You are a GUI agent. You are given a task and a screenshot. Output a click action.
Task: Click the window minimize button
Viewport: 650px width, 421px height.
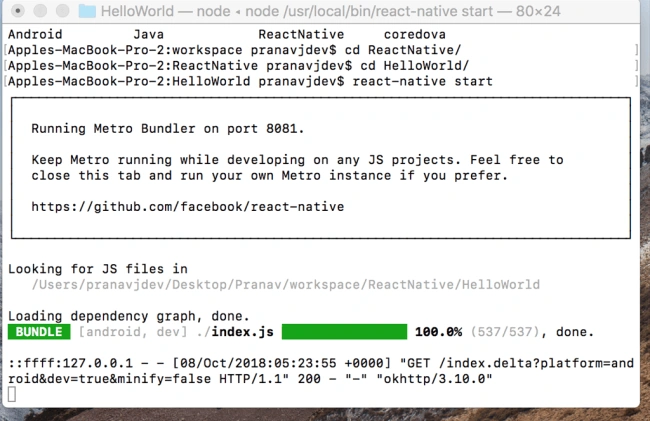coord(40,11)
